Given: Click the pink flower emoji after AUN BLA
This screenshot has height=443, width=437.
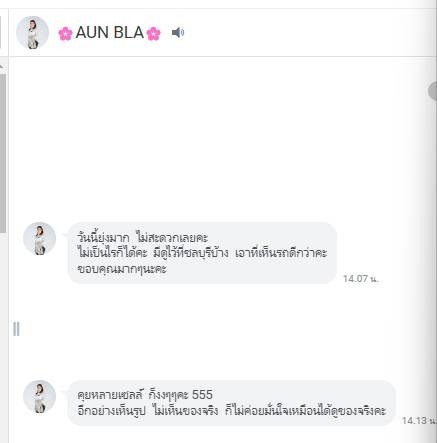Looking at the screenshot, I should [153, 33].
